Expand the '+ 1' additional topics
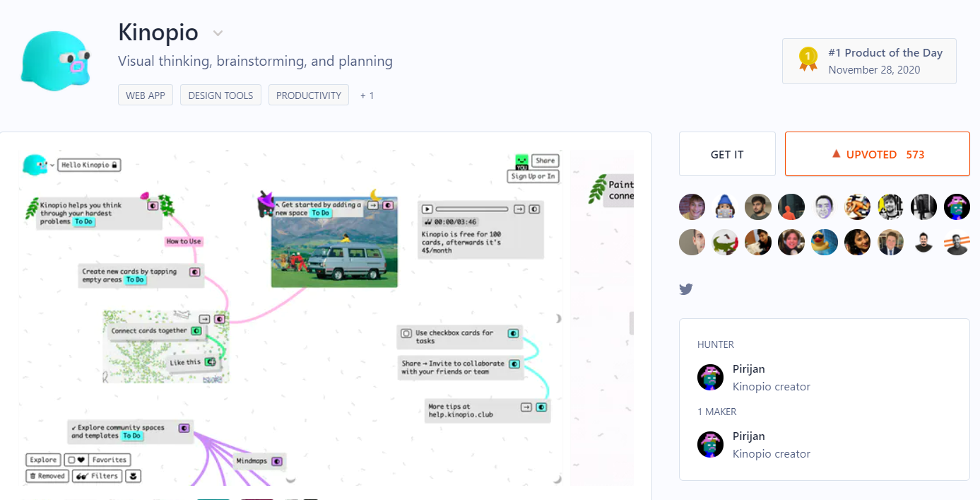980x500 pixels. (367, 95)
